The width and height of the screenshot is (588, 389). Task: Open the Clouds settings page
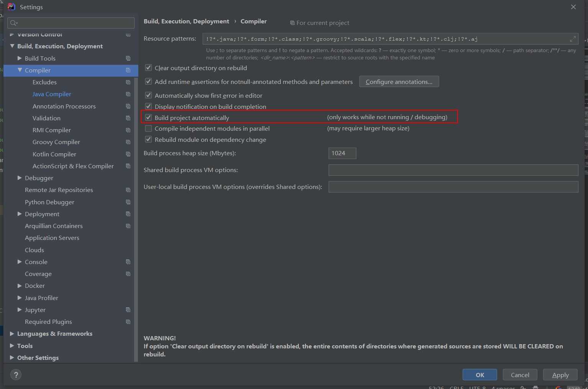(34, 250)
